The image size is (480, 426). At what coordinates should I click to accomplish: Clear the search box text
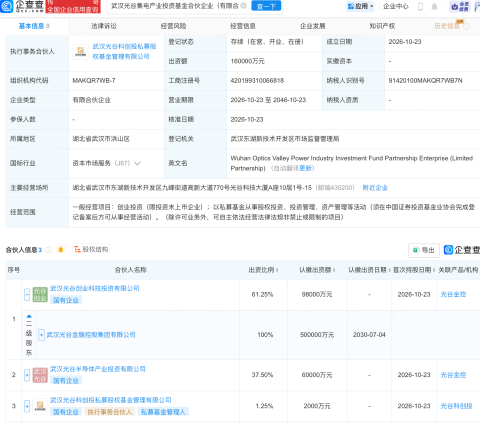pos(243,6)
